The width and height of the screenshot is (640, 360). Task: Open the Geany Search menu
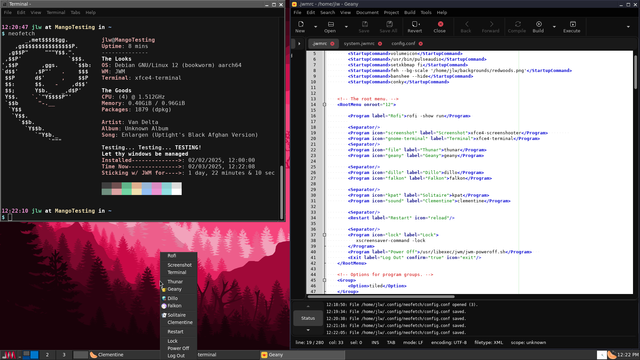tap(327, 13)
